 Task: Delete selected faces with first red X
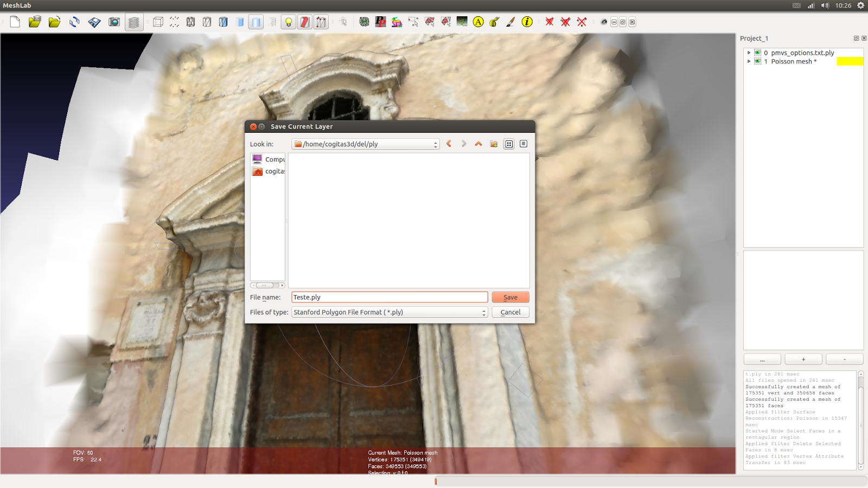coord(550,22)
